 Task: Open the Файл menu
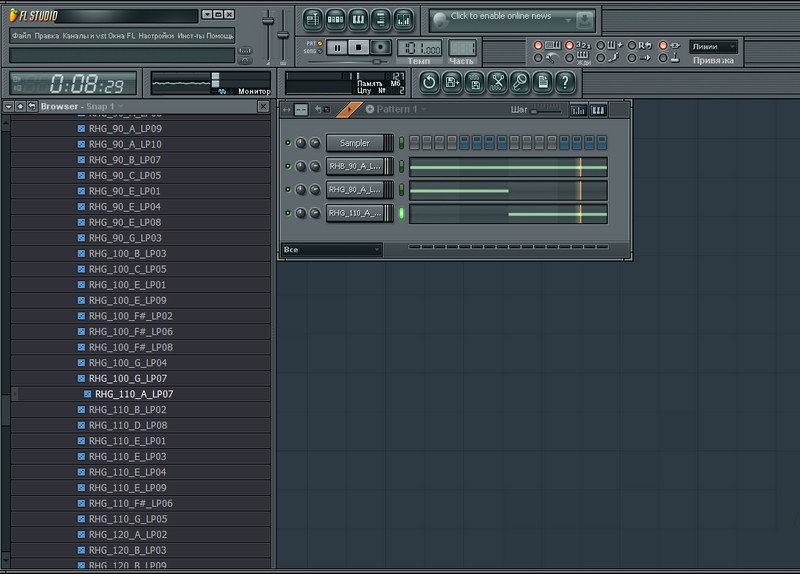(x=21, y=35)
